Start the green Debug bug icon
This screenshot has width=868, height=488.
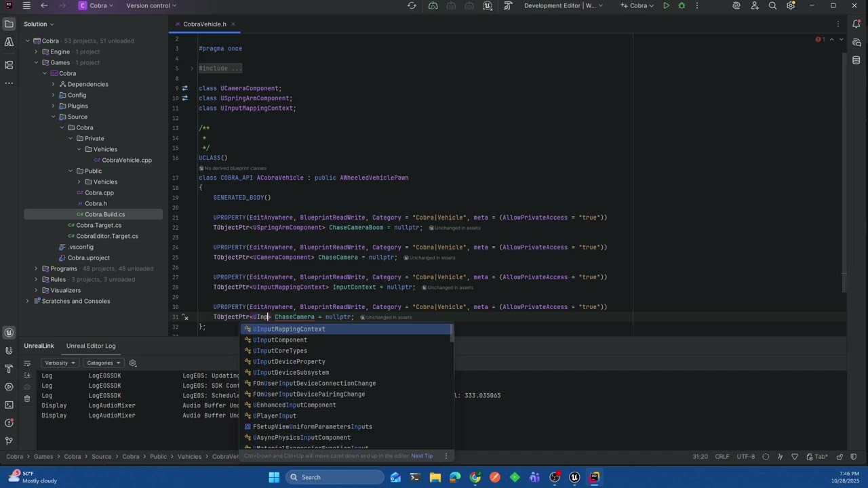(682, 5)
